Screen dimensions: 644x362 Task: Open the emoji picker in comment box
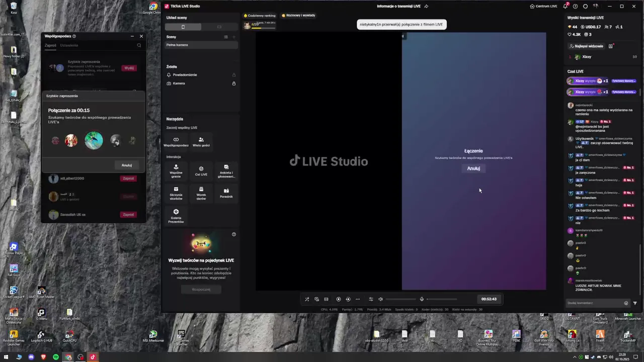[x=626, y=303]
